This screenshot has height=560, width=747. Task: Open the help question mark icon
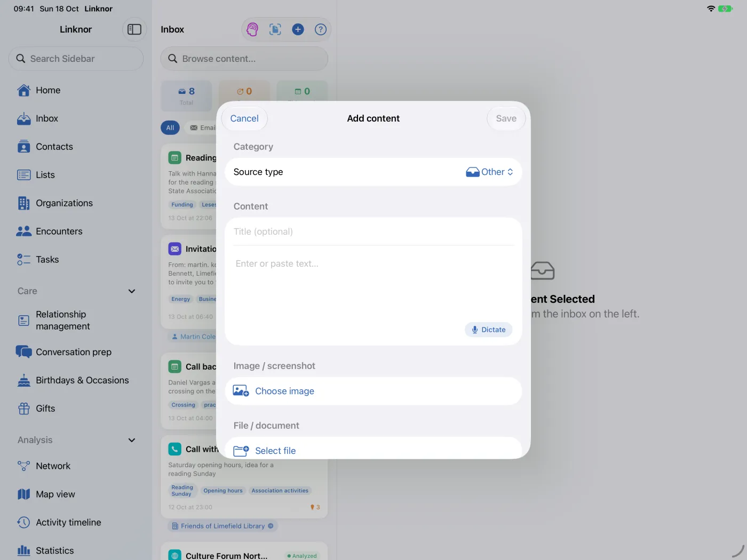(x=320, y=29)
